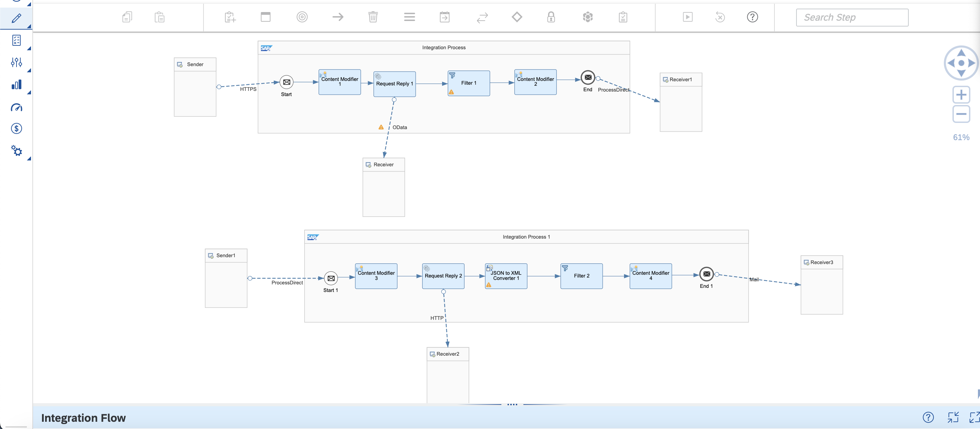Click the circular target events icon
The width and height of the screenshot is (980, 429).
[302, 17]
